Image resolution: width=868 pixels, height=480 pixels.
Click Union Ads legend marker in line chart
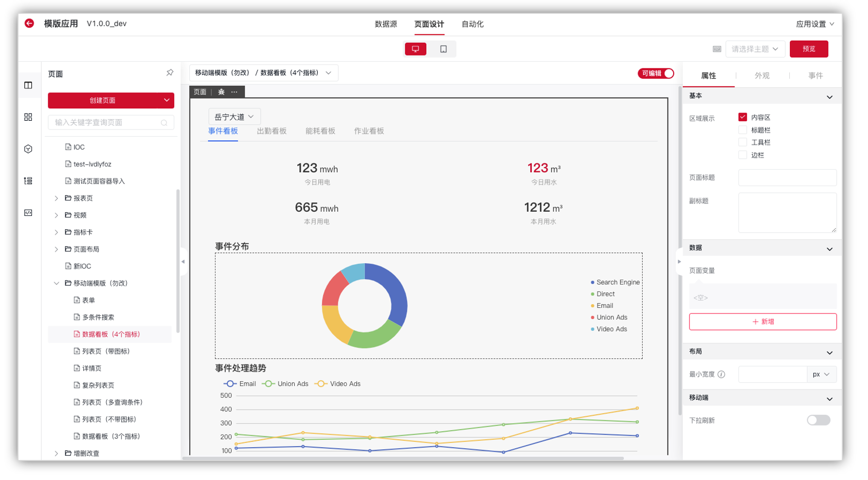[268, 384]
